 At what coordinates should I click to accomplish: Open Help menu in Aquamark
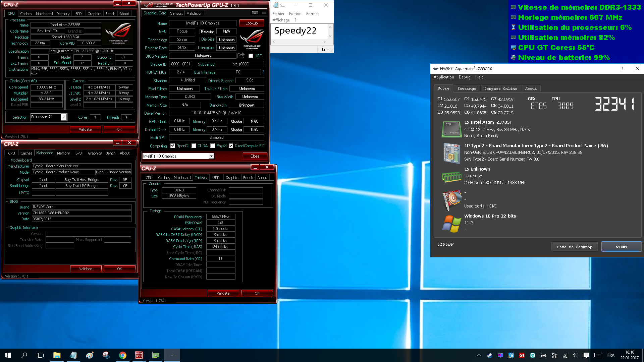point(479,77)
